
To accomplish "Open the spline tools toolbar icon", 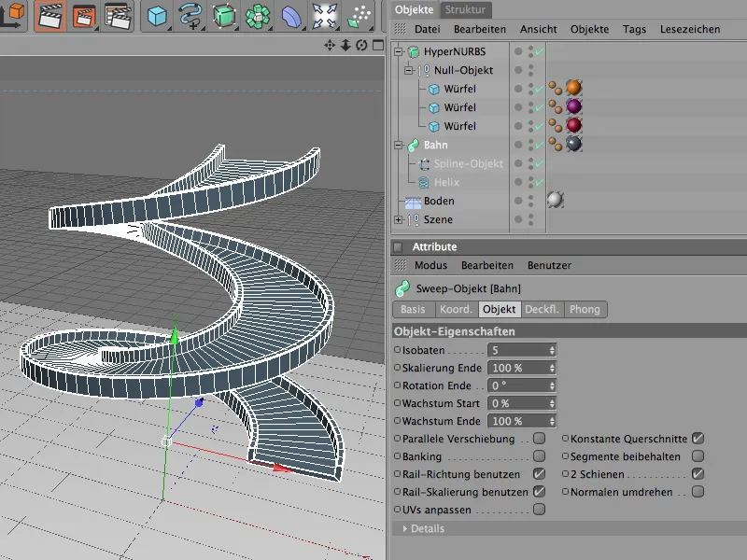I will tap(190, 16).
